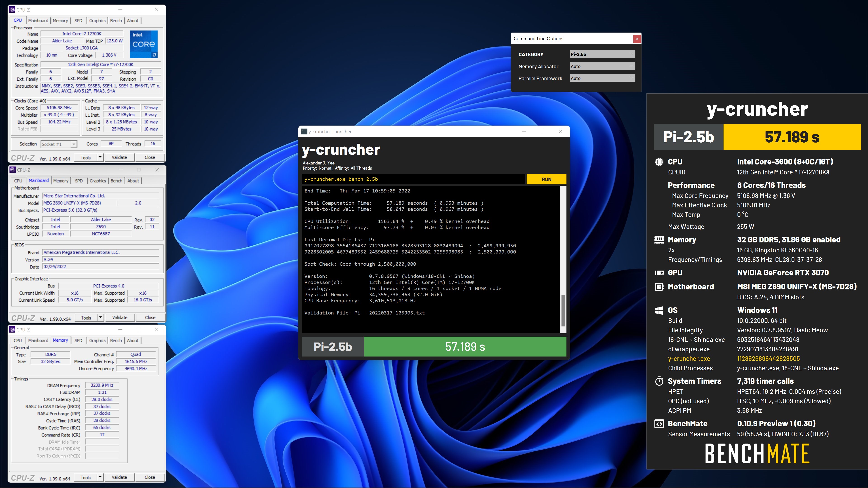
Task: Click the MEG Z690 UNIFY-X model field
Action: pyautogui.click(x=80, y=203)
